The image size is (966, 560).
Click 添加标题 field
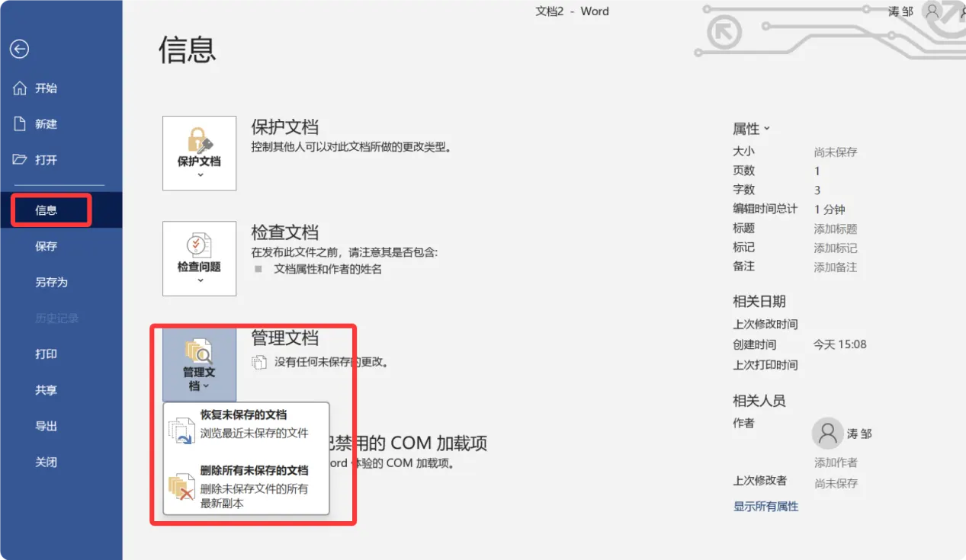(x=836, y=229)
